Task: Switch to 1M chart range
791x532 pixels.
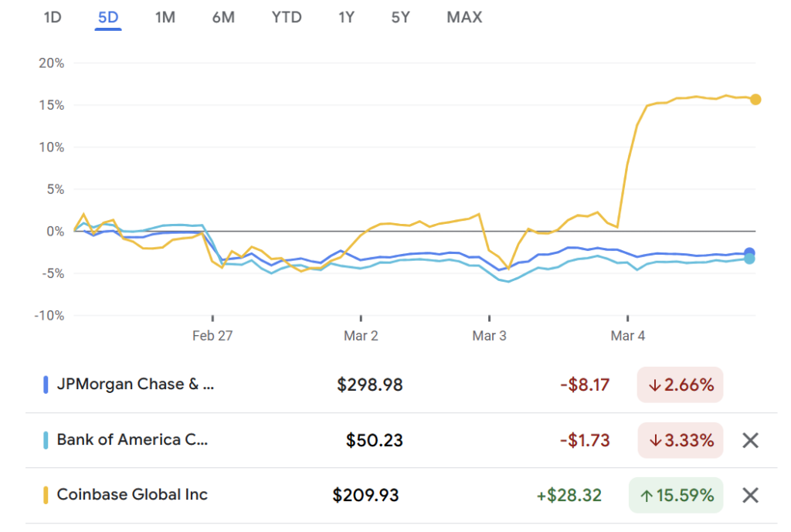Action: coord(165,17)
